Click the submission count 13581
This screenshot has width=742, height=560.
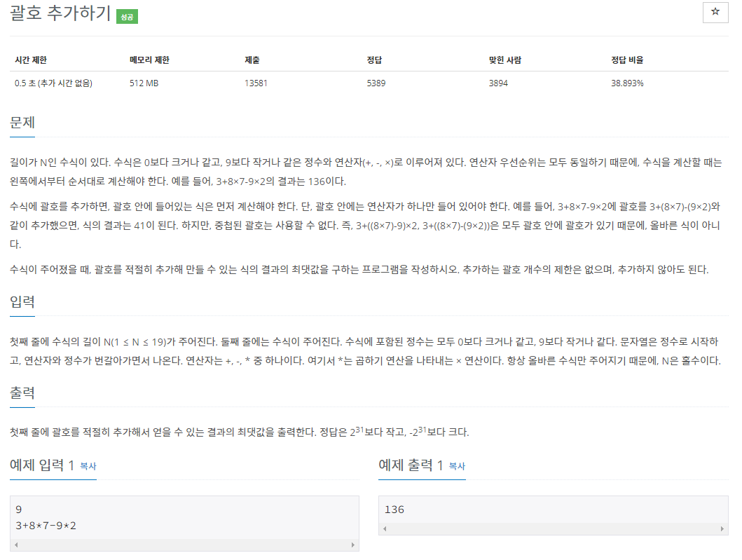[x=256, y=83]
